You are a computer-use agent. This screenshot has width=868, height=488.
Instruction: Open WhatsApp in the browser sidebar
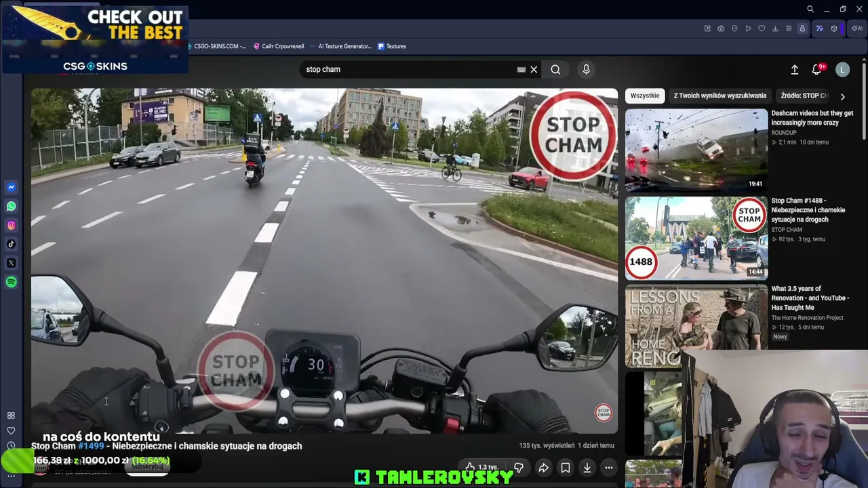pos(11,206)
